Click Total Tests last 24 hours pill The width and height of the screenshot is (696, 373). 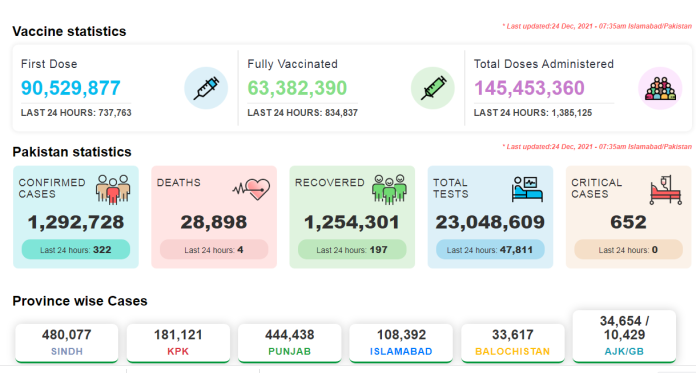(x=490, y=250)
